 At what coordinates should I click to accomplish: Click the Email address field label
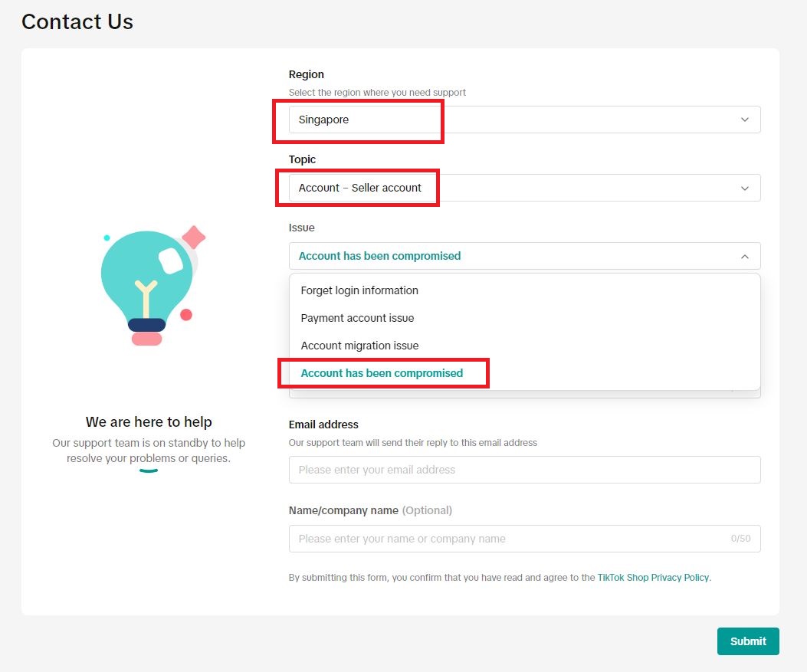pyautogui.click(x=323, y=425)
